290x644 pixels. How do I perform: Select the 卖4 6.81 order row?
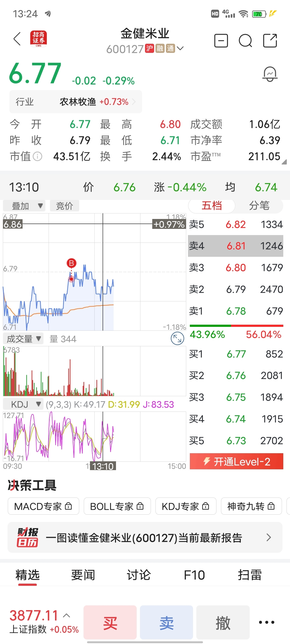click(x=236, y=246)
